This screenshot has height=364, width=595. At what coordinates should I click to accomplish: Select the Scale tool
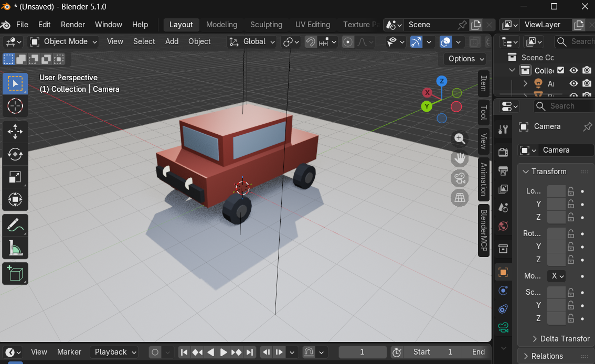coord(15,177)
